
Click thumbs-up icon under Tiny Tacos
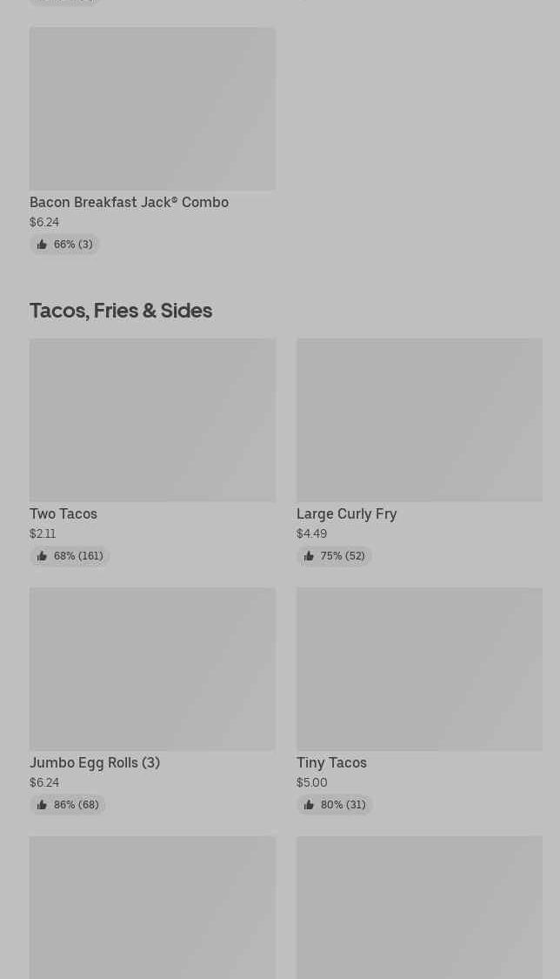[x=309, y=805]
